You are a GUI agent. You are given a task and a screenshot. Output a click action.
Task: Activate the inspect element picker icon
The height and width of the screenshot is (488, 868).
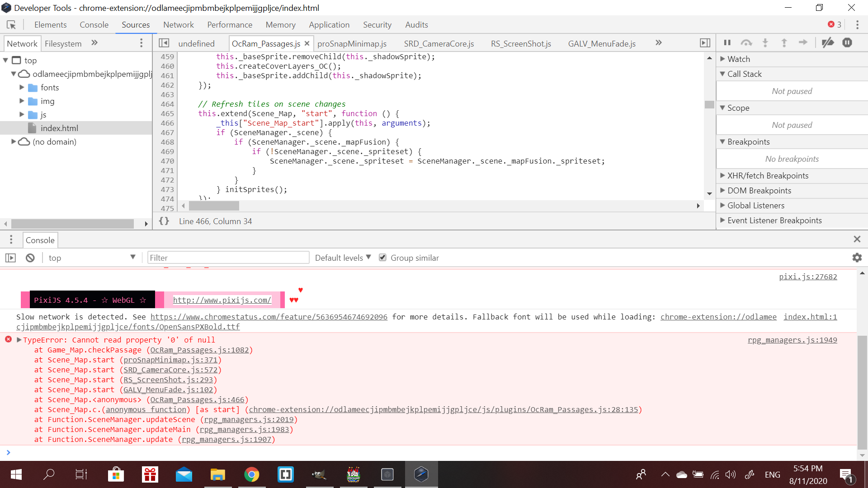click(x=11, y=25)
